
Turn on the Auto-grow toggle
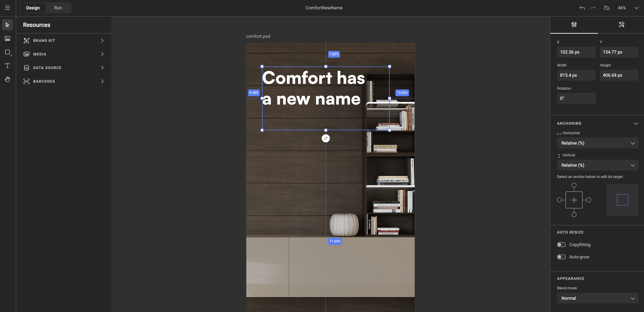[x=561, y=257]
